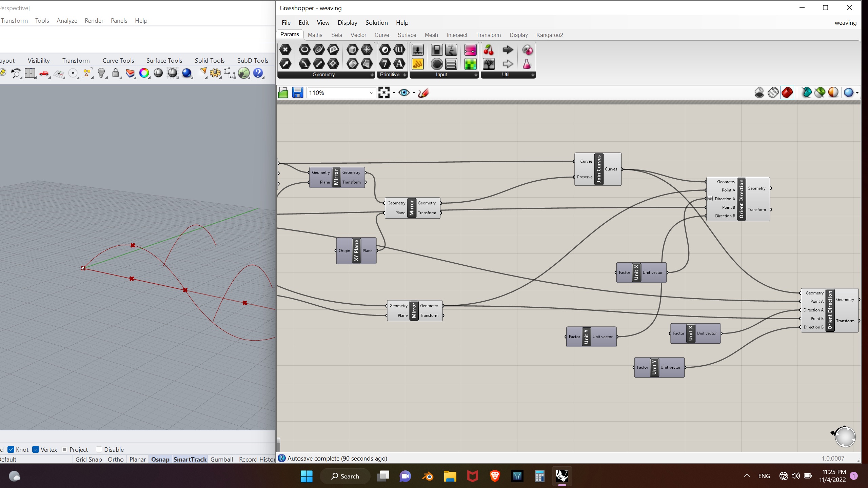This screenshot has height=488, width=868.
Task: Switch to the Kangaroo2 tab
Action: click(550, 35)
